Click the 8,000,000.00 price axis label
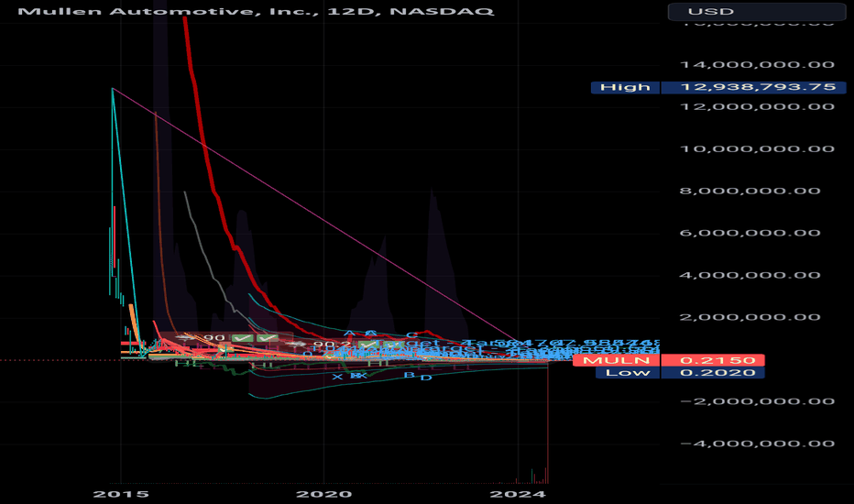 pos(750,191)
